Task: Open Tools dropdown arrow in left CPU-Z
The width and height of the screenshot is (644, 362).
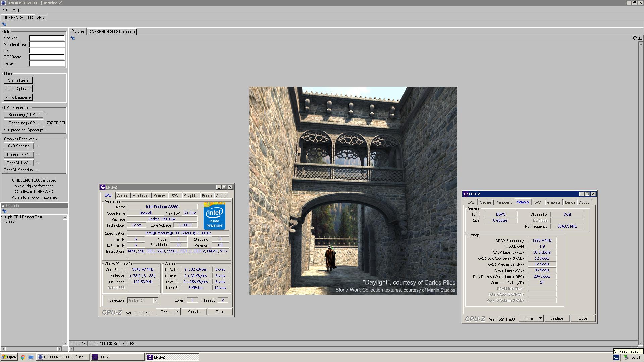Action: tap(178, 312)
